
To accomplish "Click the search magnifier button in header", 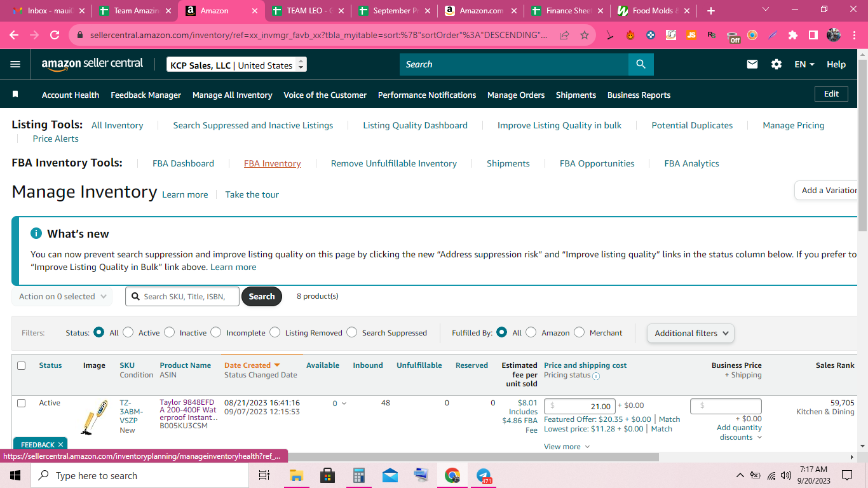I will pyautogui.click(x=641, y=64).
